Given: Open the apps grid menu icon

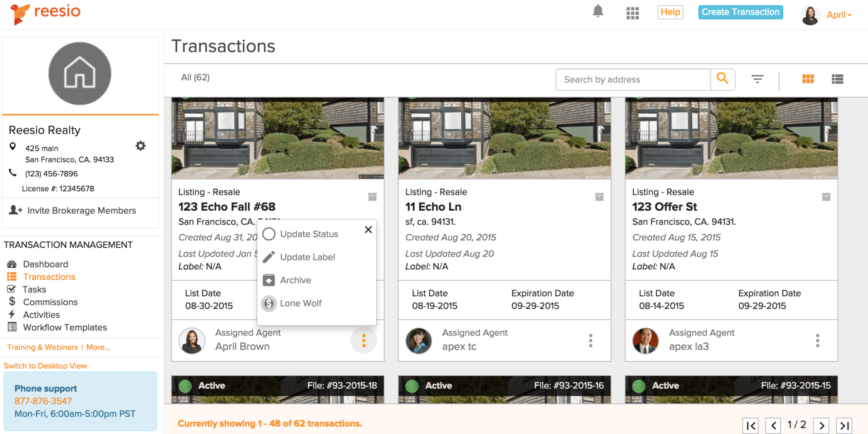Looking at the screenshot, I should 632,13.
